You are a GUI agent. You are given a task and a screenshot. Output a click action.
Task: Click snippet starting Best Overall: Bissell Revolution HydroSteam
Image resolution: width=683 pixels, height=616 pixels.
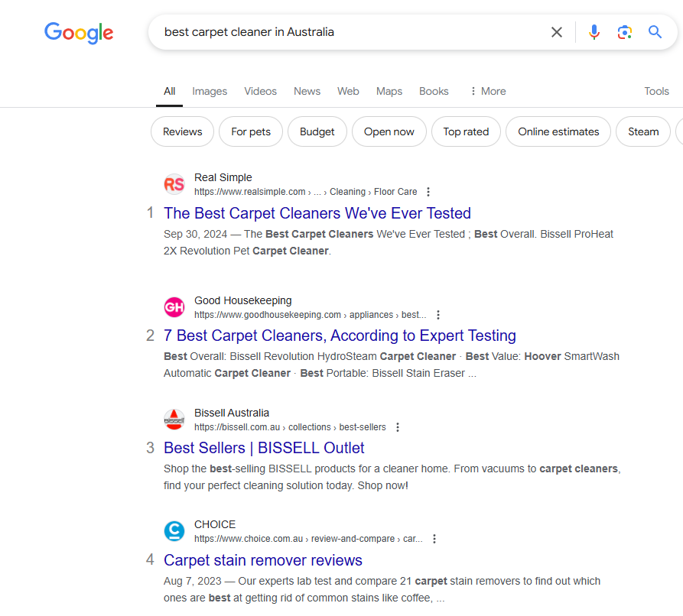(x=391, y=365)
